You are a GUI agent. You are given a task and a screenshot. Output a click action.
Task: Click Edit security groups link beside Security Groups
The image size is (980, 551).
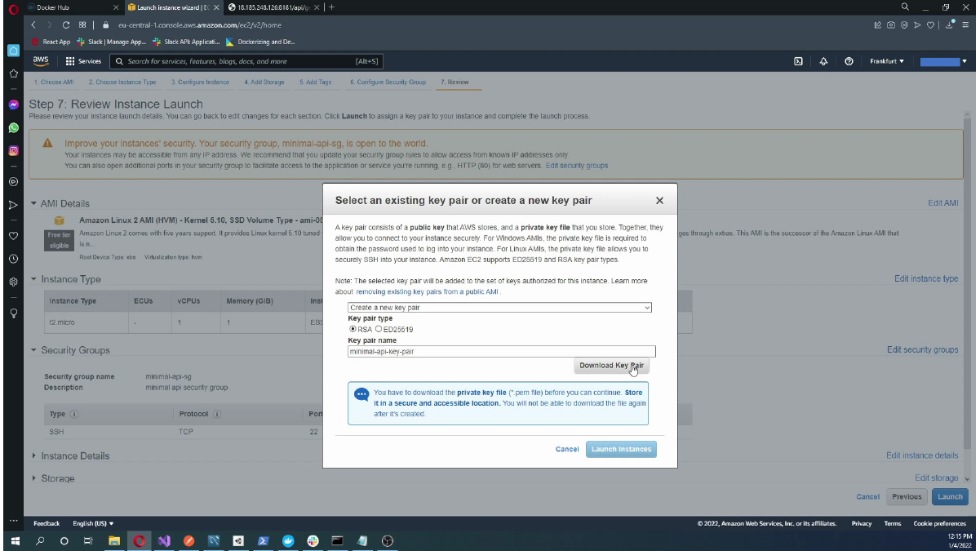(923, 350)
